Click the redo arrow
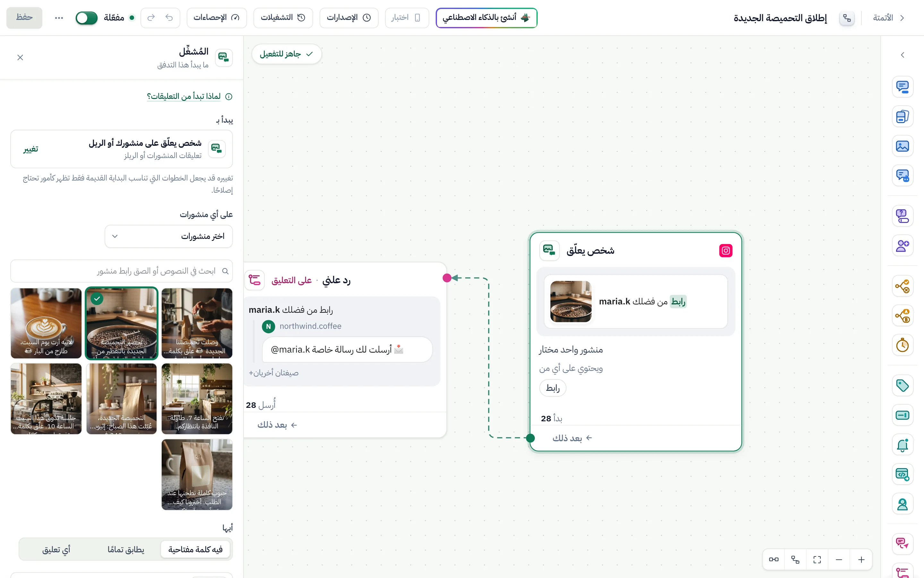Viewport: 924px width, 578px height. tap(151, 18)
